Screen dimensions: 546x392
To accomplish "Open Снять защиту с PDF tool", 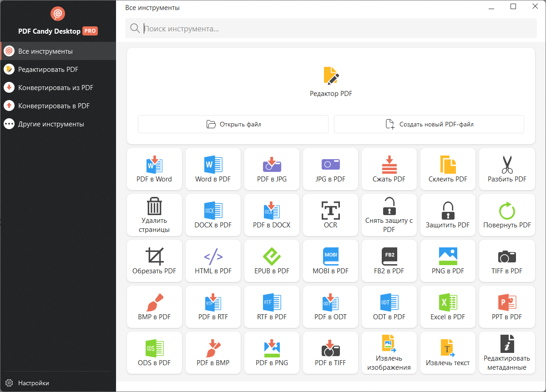I will (389, 215).
